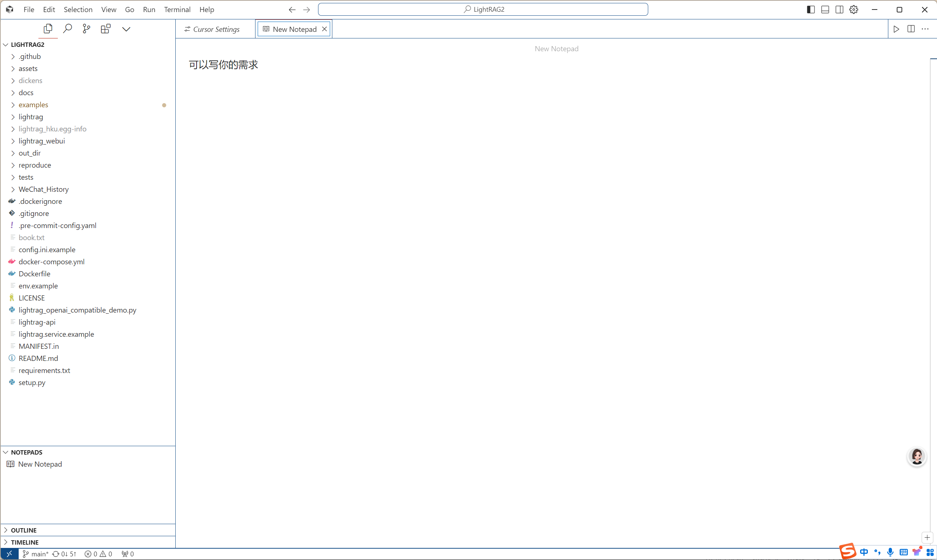Expand the OUTLINE section
Screen dimensions: 937x560
(23, 530)
